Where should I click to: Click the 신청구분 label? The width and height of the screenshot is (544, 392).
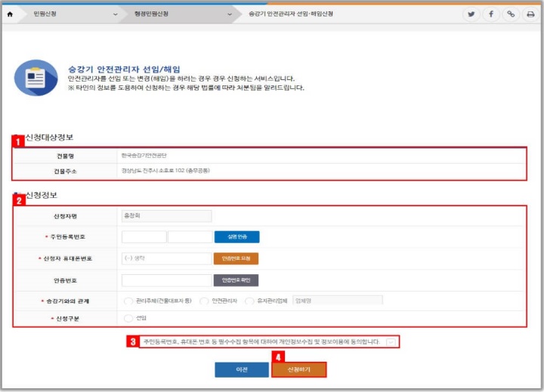tap(68, 319)
